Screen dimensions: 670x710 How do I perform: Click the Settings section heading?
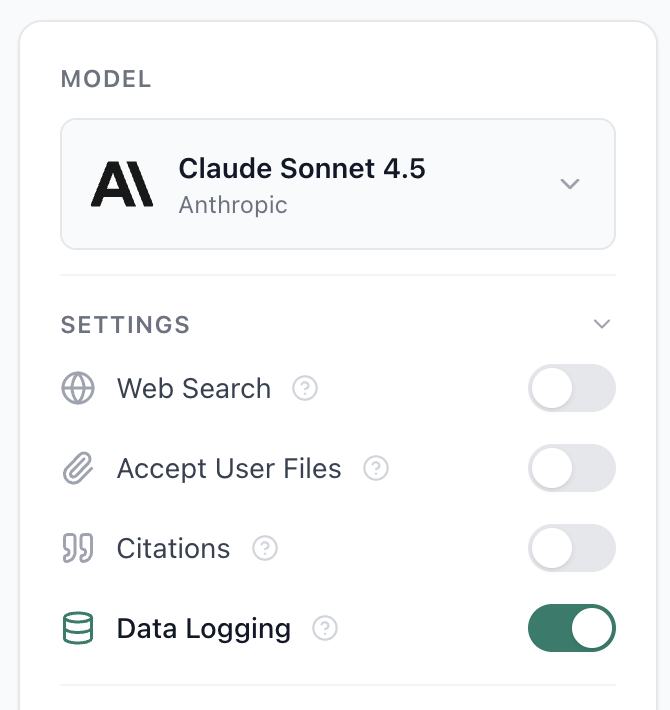(125, 324)
